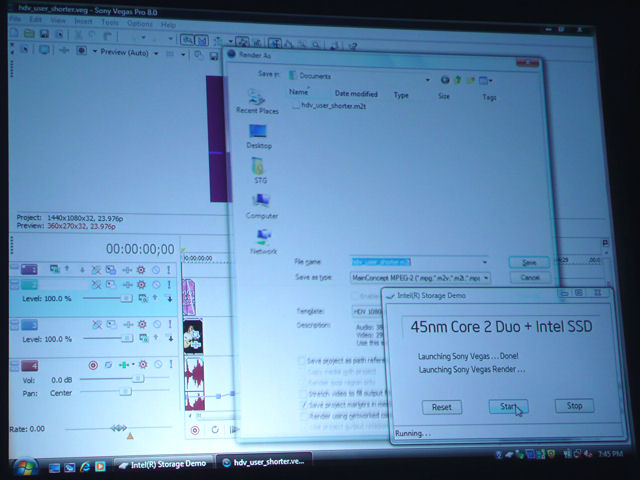This screenshot has width=640, height=480.
Task: Toggle solo on track 2
Action: click(169, 284)
